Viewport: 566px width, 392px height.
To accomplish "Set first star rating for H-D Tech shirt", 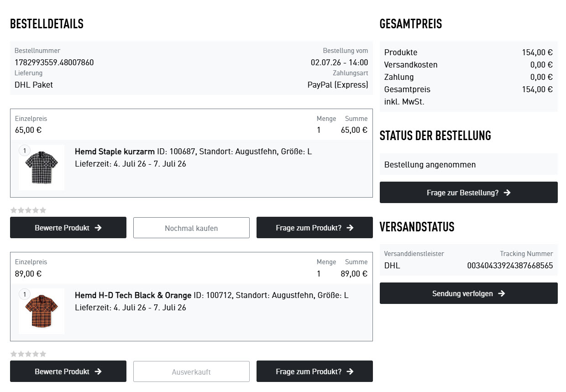I will click(x=14, y=354).
